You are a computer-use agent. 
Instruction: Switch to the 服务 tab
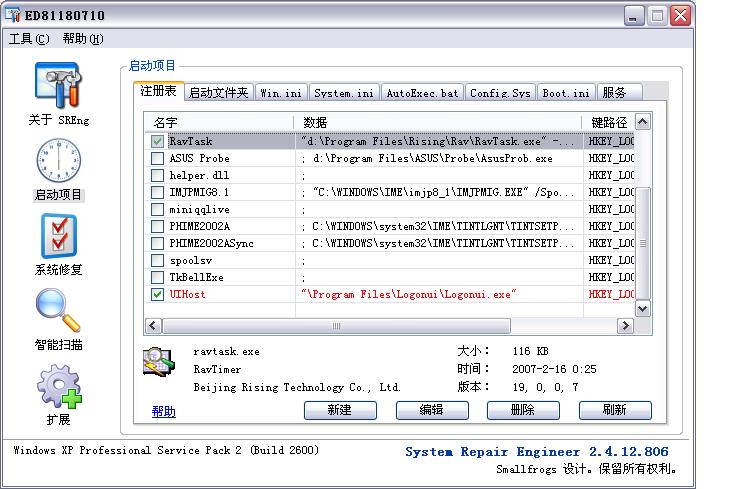[615, 93]
